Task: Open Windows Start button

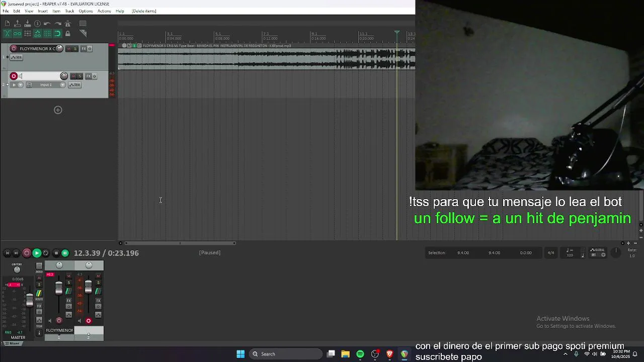Action: pyautogui.click(x=240, y=354)
